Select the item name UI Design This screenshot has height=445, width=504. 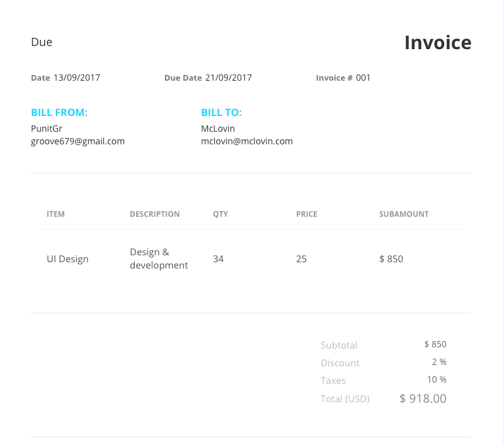(67, 258)
